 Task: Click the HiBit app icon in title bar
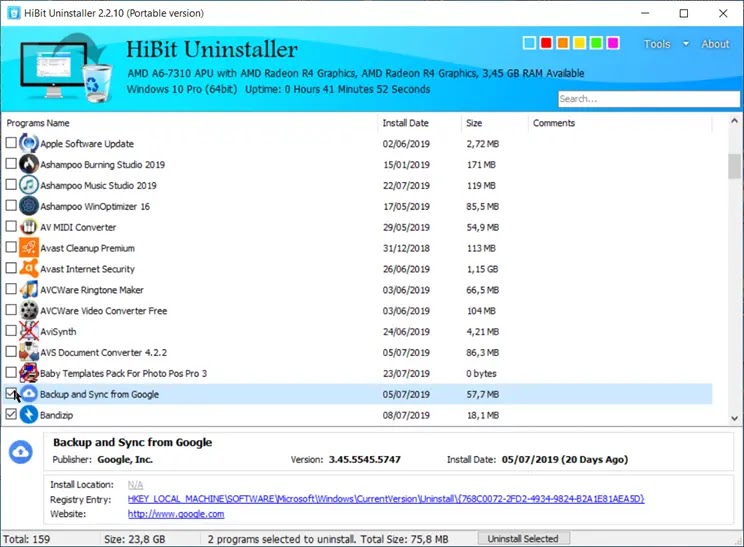click(14, 13)
